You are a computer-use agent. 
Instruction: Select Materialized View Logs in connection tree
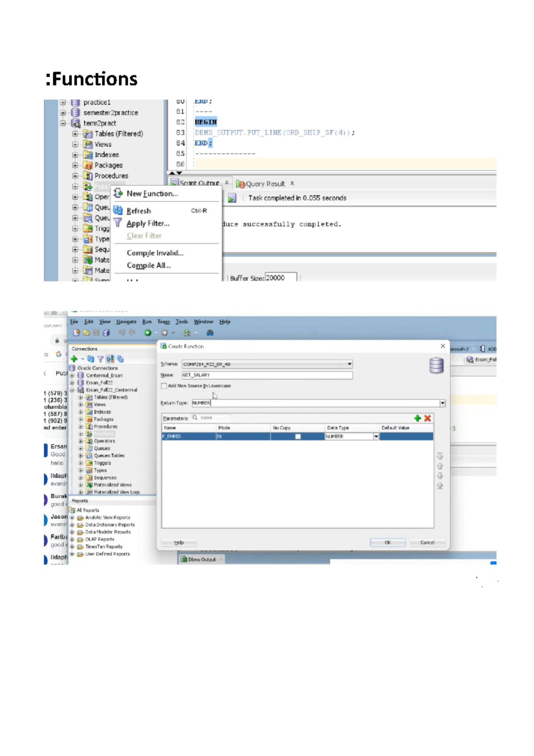[x=117, y=492]
